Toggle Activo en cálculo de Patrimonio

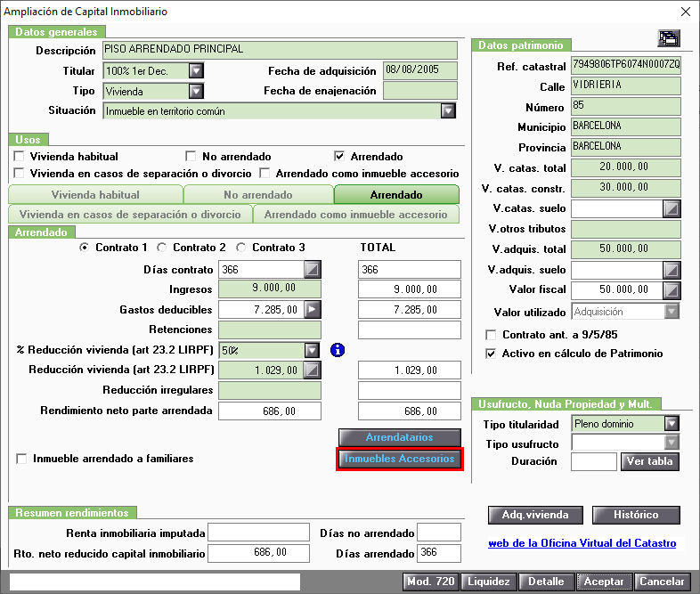(x=491, y=354)
